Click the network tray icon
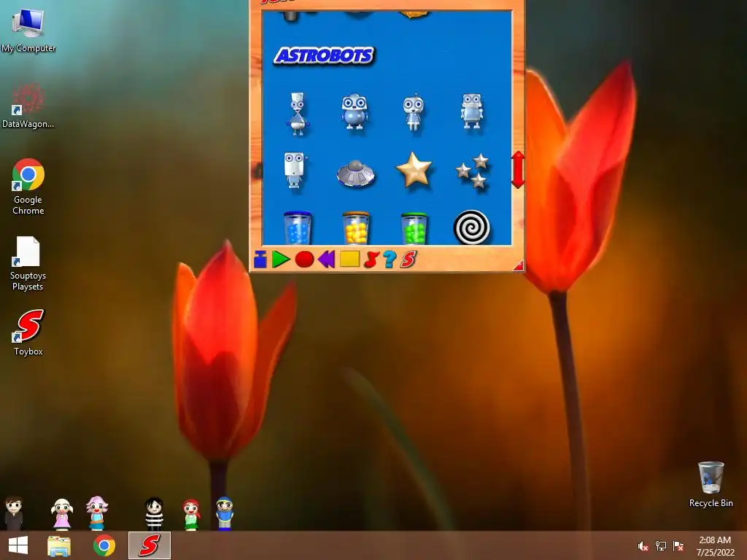This screenshot has width=747, height=560. [x=661, y=546]
